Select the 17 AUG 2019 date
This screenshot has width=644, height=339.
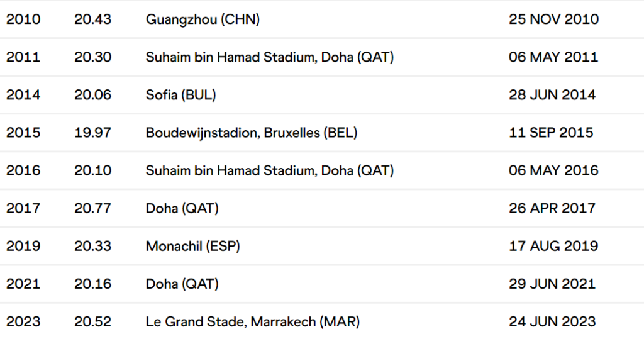pos(553,246)
